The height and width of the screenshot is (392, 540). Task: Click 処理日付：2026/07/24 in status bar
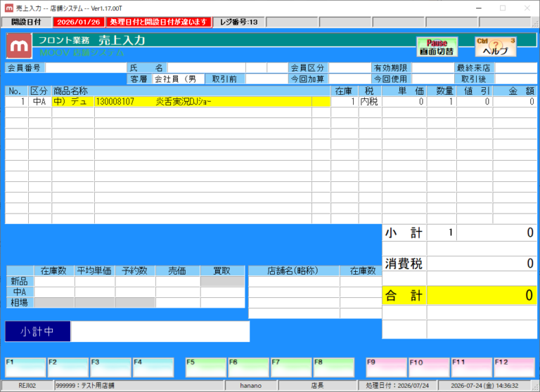(397, 386)
